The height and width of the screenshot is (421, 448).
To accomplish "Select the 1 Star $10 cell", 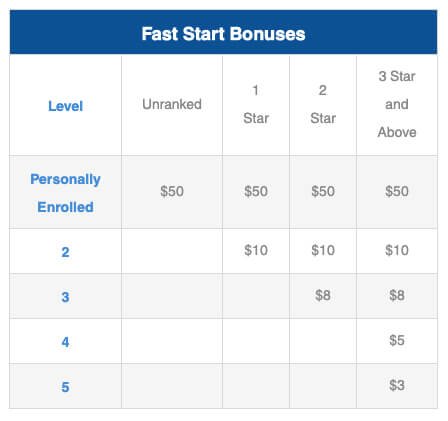I will tap(256, 250).
